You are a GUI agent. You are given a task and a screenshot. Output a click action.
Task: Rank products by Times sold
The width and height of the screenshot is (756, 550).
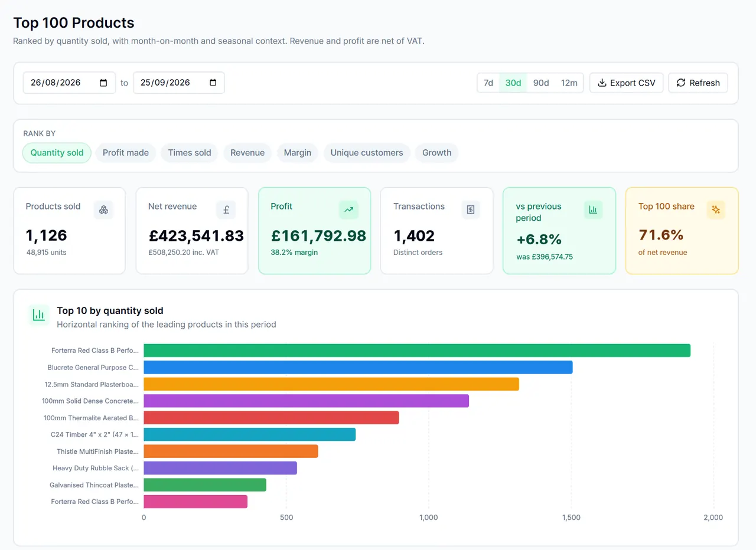[190, 153]
